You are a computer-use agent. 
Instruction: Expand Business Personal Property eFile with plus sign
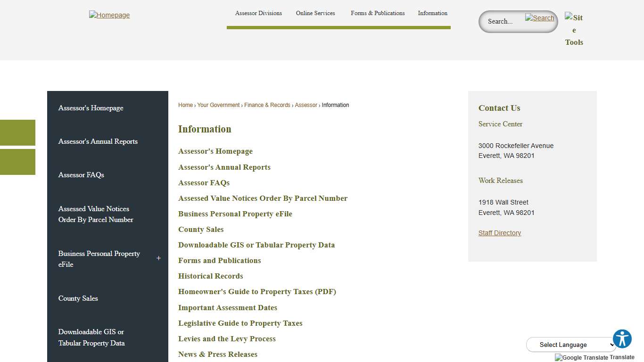[158, 258]
